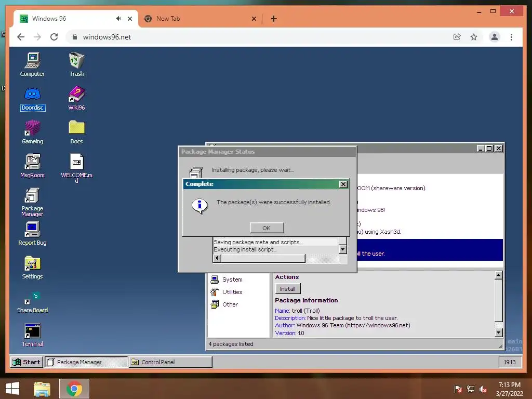Mute the Windows 96 tab audio
The width and height of the screenshot is (532, 399).
point(118,19)
